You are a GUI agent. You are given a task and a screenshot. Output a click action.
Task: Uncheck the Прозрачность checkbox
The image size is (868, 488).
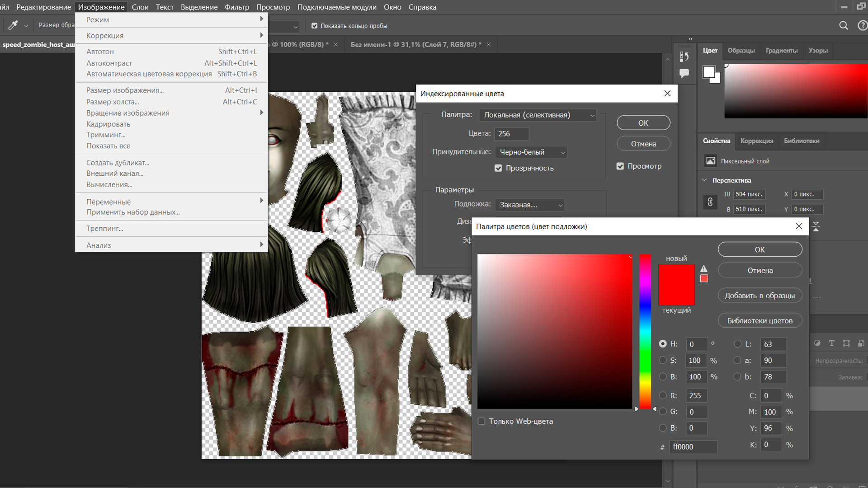(x=498, y=168)
